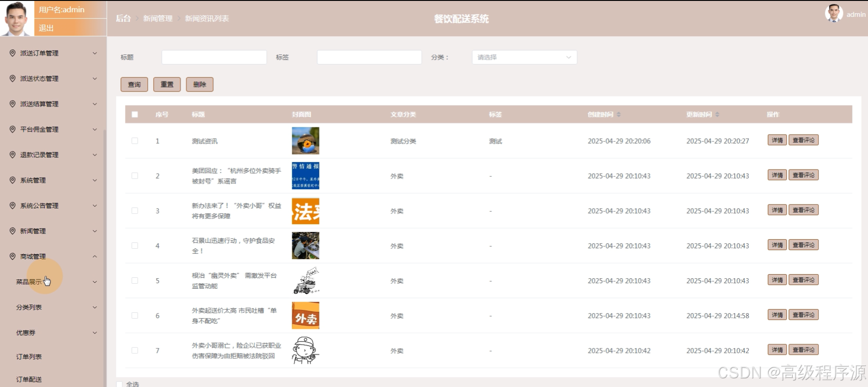Open cover thumbnail for the 新办法来了 article

pyautogui.click(x=305, y=211)
